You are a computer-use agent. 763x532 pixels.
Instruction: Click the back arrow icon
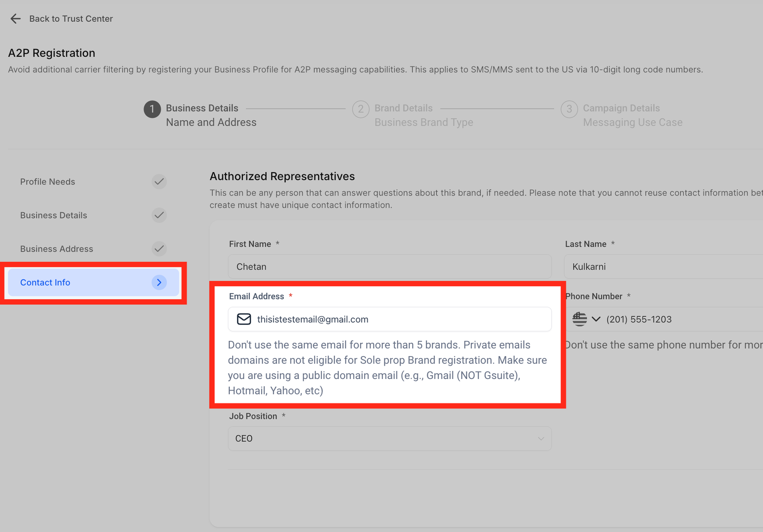15,19
